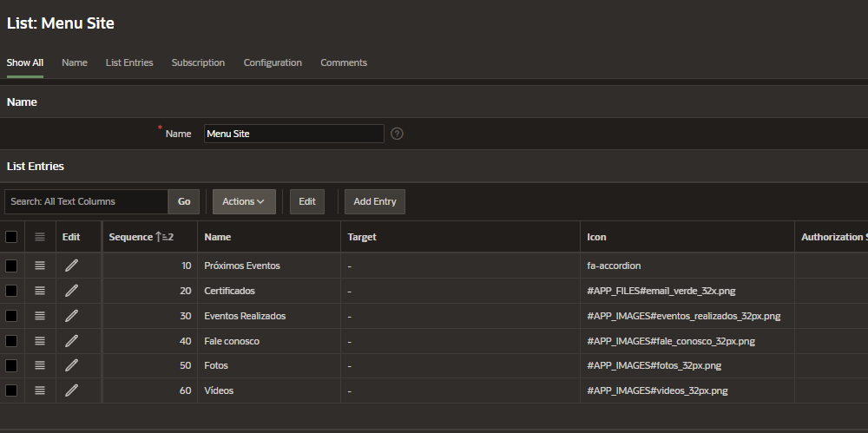
Task: Expand the Actions dropdown menu
Action: (x=243, y=201)
